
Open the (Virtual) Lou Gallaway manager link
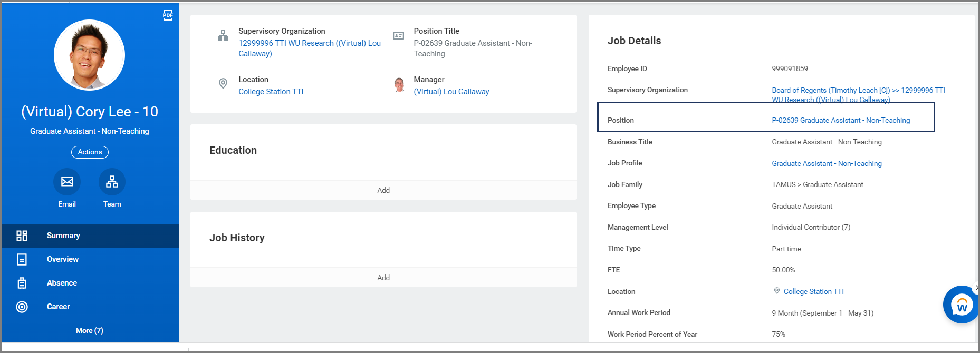click(451, 92)
